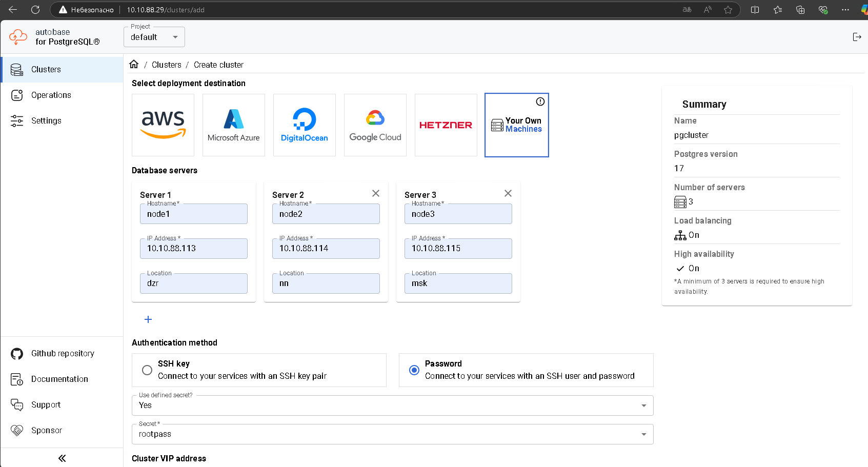Click Server 1 IP address field

pos(194,249)
